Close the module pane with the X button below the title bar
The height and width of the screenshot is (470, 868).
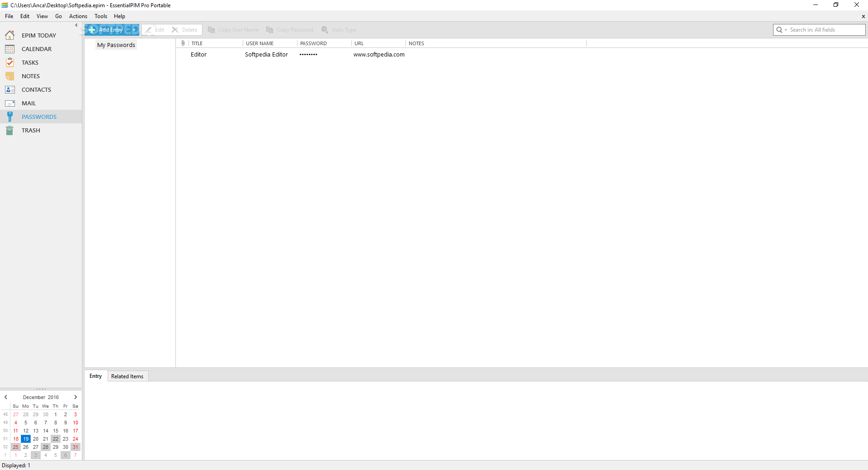[x=863, y=16]
